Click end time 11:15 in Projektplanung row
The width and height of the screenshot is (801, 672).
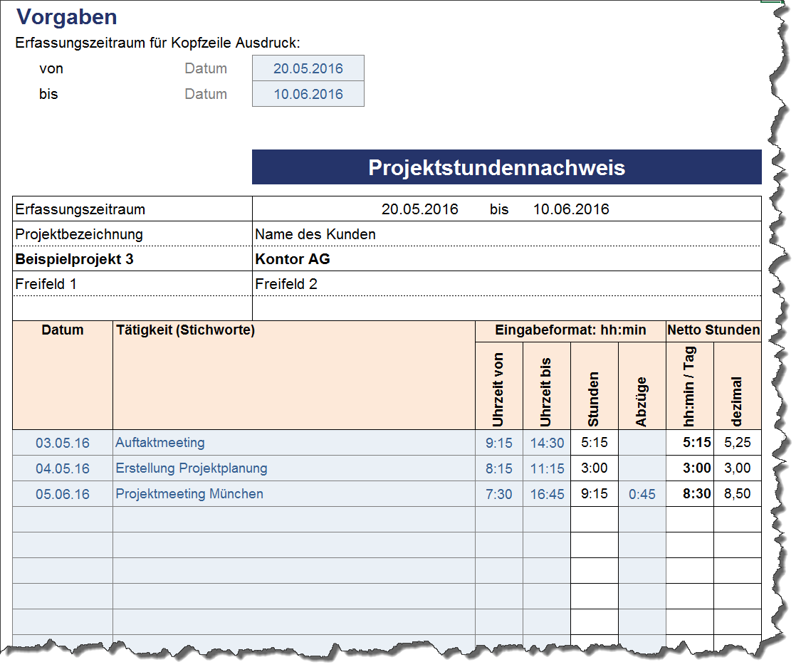547,468
